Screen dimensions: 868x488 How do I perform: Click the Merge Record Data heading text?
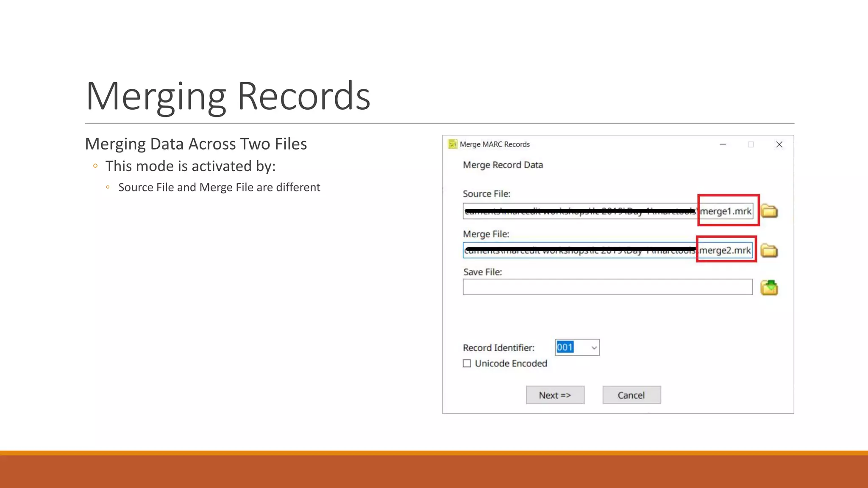[x=503, y=165]
